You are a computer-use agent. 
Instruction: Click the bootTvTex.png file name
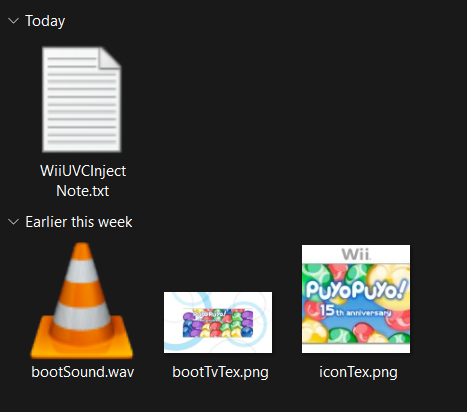[220, 372]
